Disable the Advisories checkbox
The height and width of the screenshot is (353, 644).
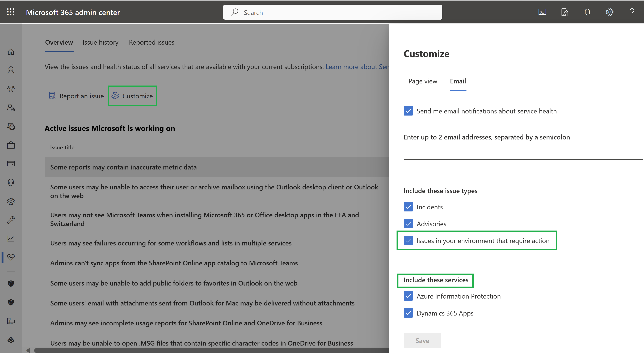coord(408,223)
